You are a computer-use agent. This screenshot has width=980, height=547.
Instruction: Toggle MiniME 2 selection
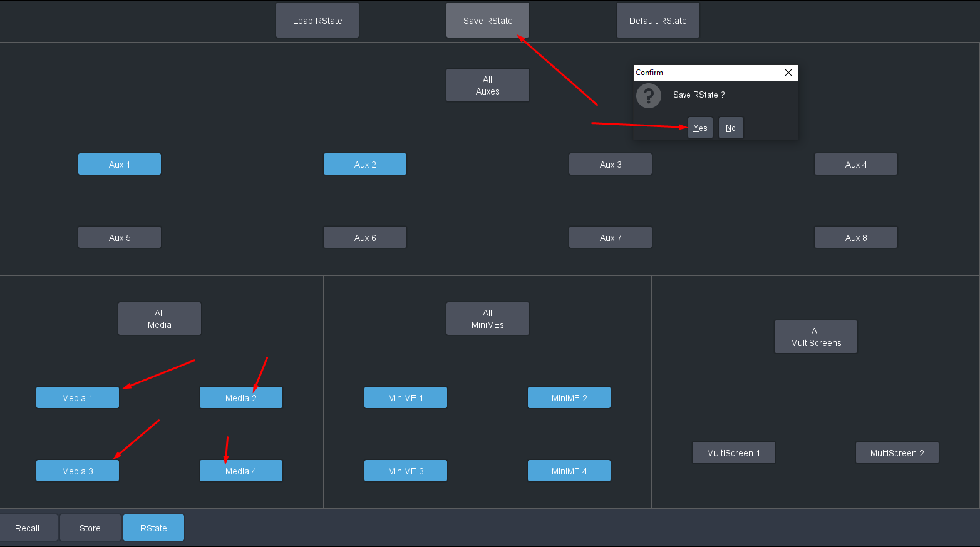tap(569, 397)
